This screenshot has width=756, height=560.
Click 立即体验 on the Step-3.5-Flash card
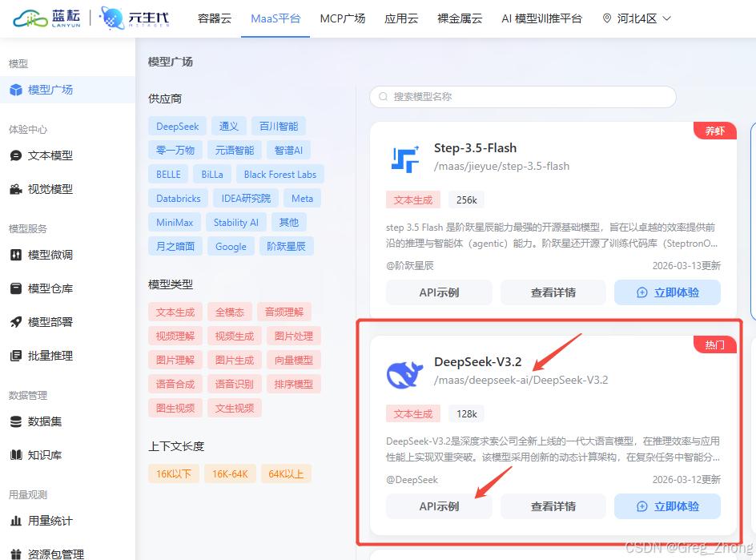pos(667,292)
